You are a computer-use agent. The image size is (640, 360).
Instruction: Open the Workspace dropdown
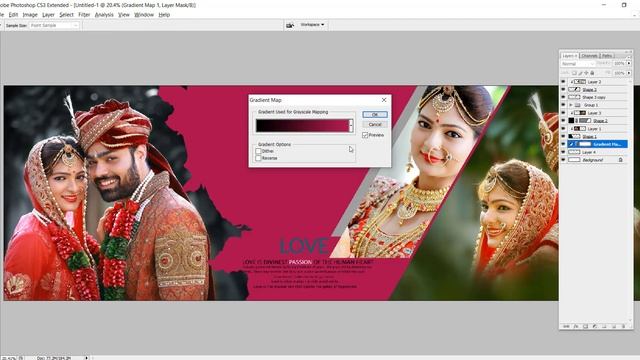pyautogui.click(x=312, y=25)
